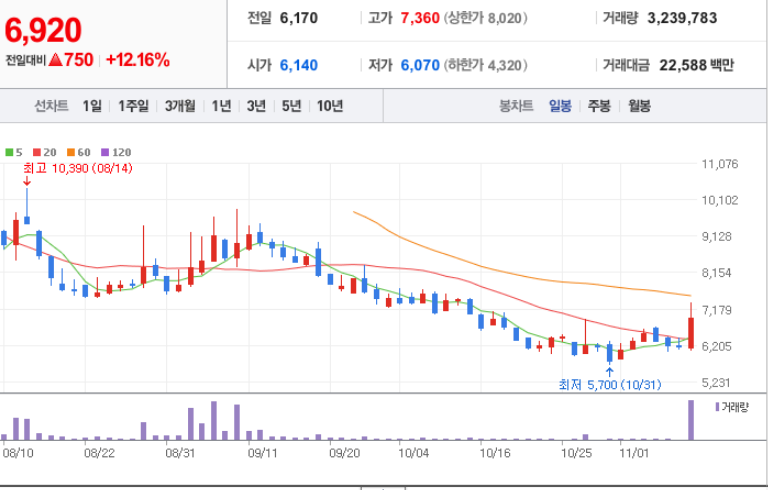Click the 08/10 date axis label

(x=18, y=452)
